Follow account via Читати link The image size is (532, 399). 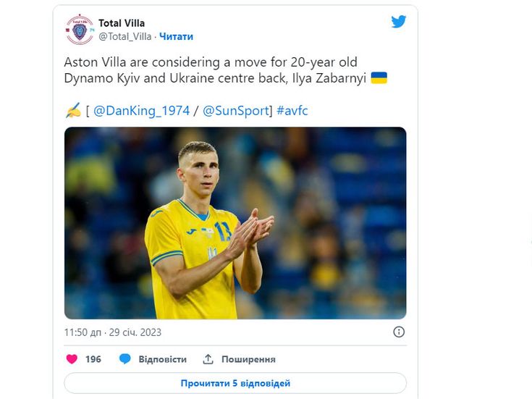(x=176, y=36)
